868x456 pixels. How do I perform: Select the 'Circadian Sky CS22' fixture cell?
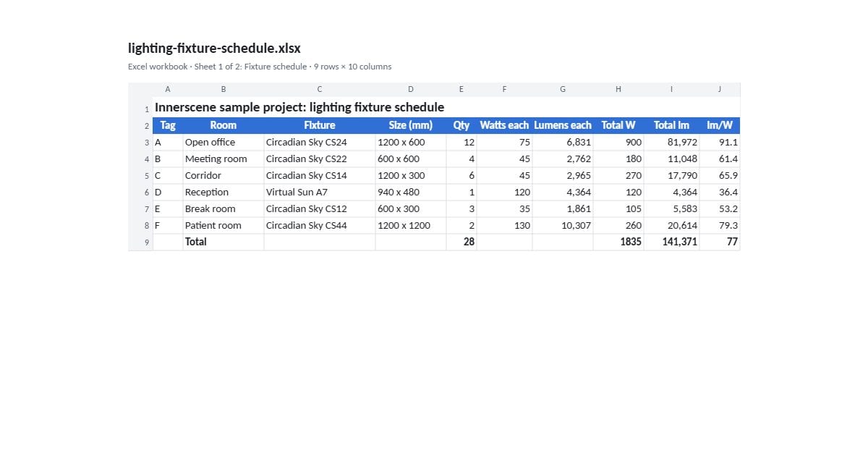pyautogui.click(x=320, y=159)
